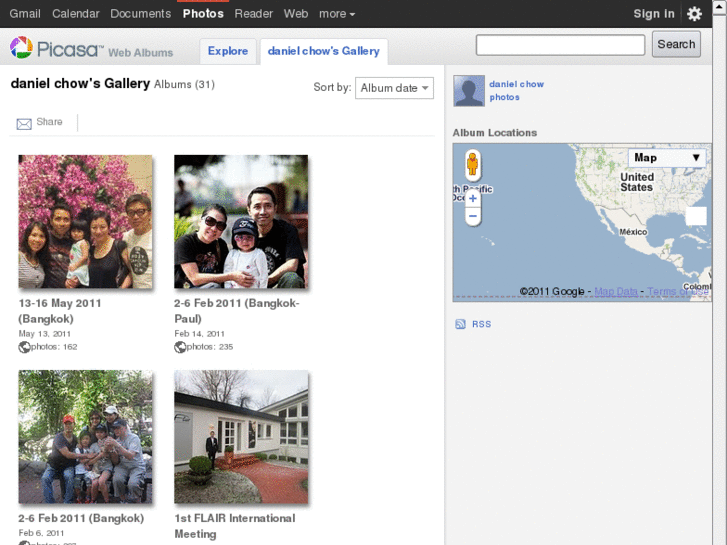The width and height of the screenshot is (727, 545).
Task: Open the 13-16 May 2011 Bangkok album thumbnail
Action: [x=86, y=222]
